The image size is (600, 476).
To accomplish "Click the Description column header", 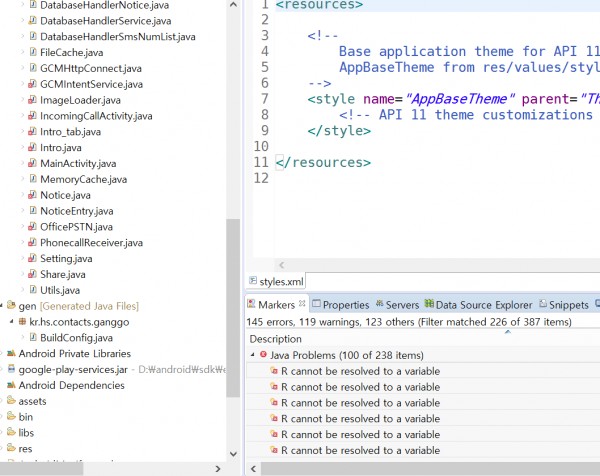I will 276,339.
